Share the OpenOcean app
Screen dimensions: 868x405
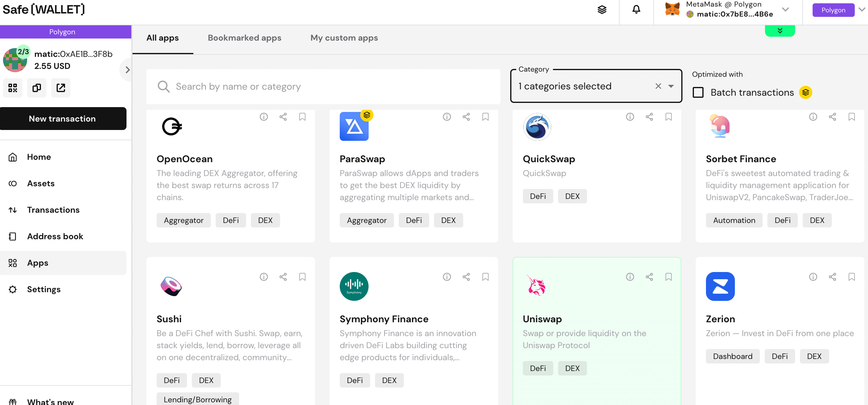[x=283, y=117]
